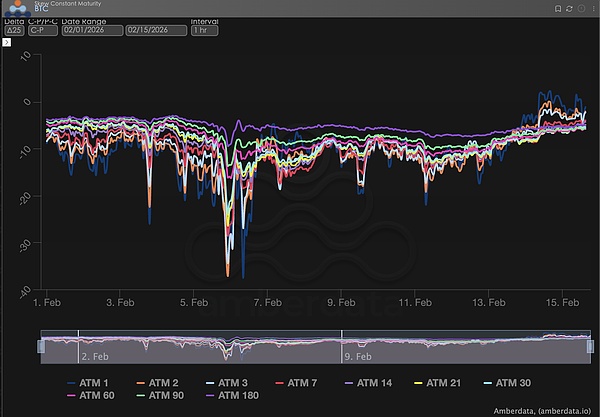Click the info circle icon in the header
This screenshot has width=600, height=417.
(x=580, y=8)
